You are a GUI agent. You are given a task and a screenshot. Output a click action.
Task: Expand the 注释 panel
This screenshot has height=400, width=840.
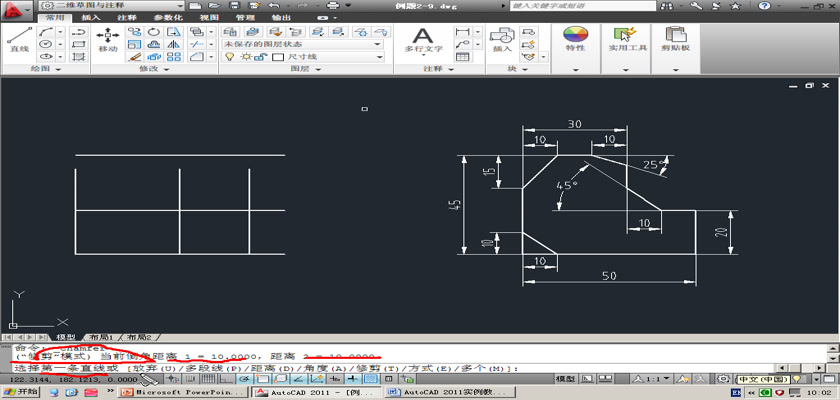[439, 69]
